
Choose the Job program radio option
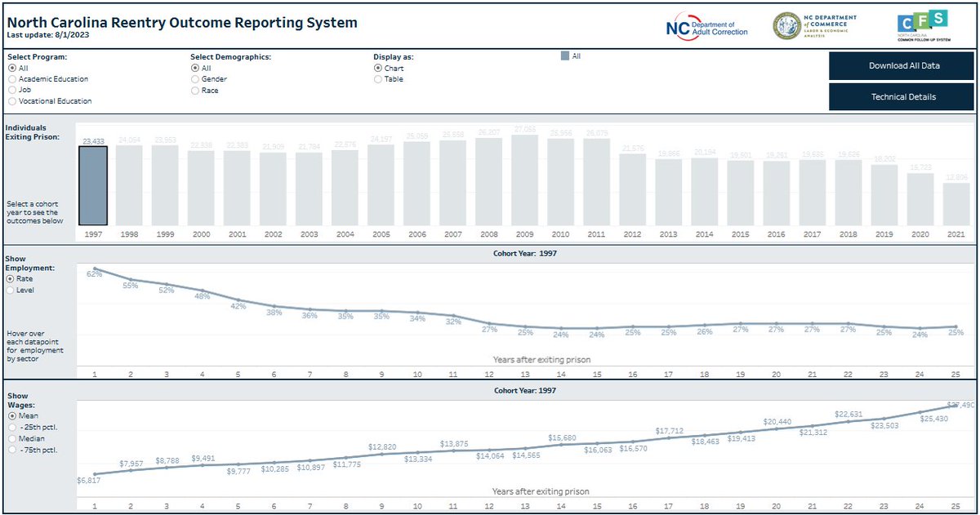click(x=12, y=91)
